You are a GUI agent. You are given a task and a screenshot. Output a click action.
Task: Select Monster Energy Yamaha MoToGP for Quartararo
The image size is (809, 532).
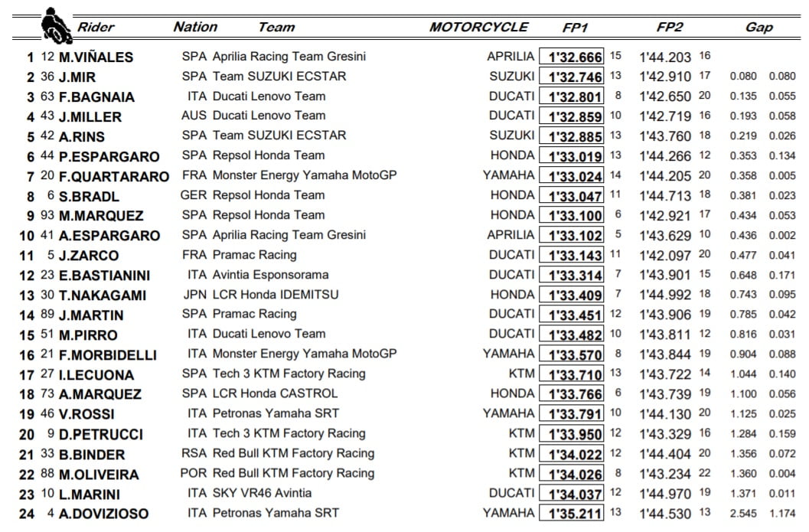(305, 175)
